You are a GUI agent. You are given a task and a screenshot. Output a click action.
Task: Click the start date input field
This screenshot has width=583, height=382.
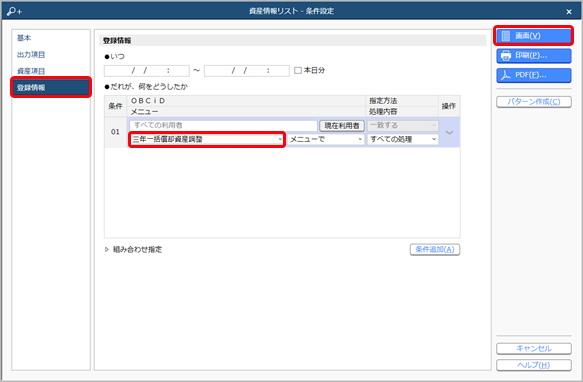[x=147, y=70]
